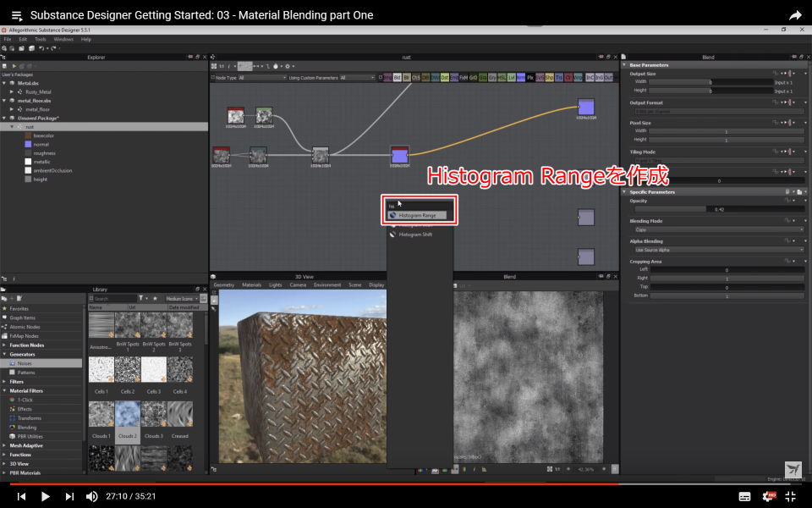Open the Blending Mode dropdown showing Copy

click(719, 229)
